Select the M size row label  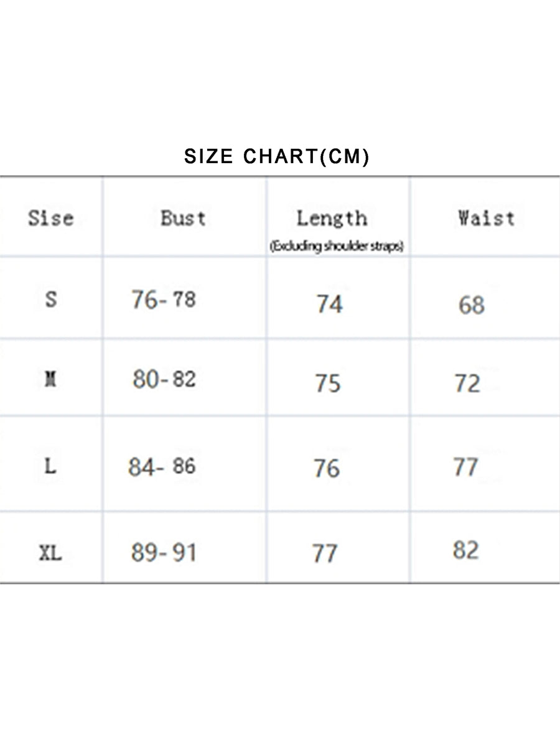(51, 378)
